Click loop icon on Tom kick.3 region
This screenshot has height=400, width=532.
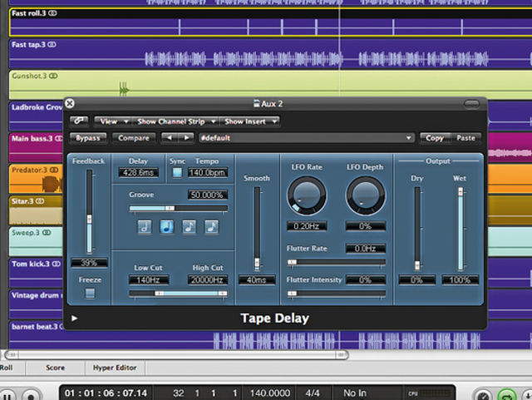click(57, 264)
